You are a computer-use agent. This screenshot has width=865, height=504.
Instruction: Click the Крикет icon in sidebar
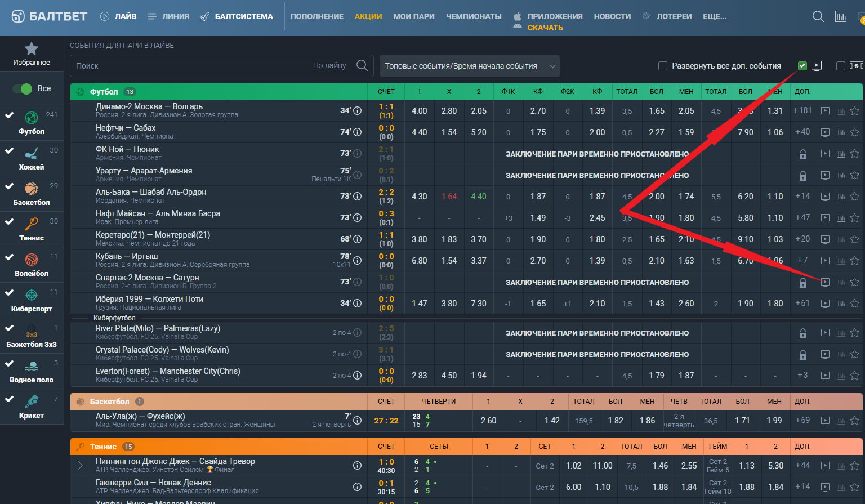(32, 402)
